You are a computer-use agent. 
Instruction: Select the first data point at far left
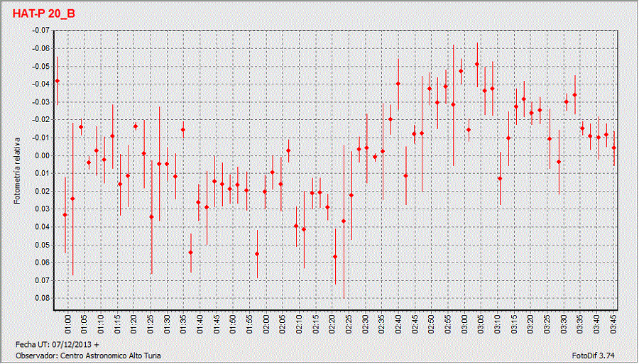[x=58, y=82]
